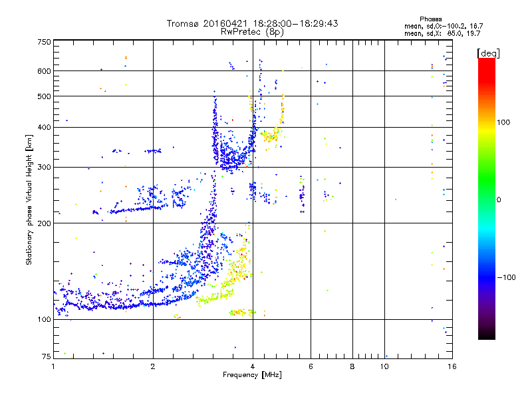
Task: Click the 'RwPretec (8p)' subtitle
Action: click(x=252, y=32)
